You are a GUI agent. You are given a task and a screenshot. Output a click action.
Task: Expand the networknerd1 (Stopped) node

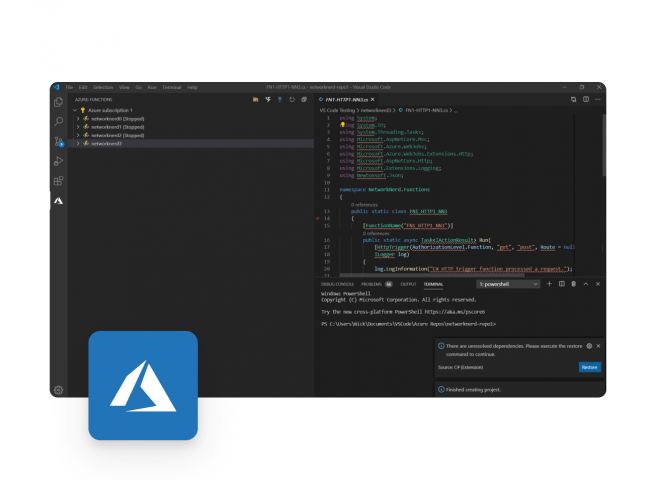pos(78,127)
